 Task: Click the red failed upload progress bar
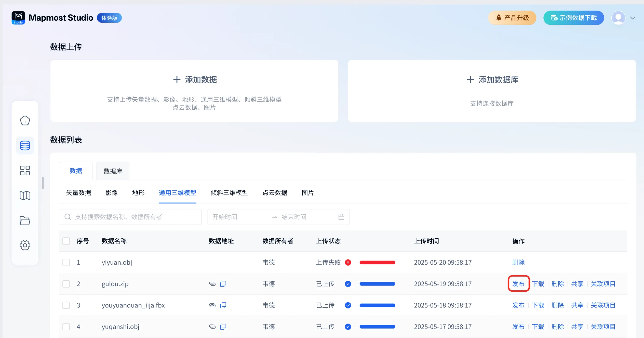pyautogui.click(x=377, y=262)
